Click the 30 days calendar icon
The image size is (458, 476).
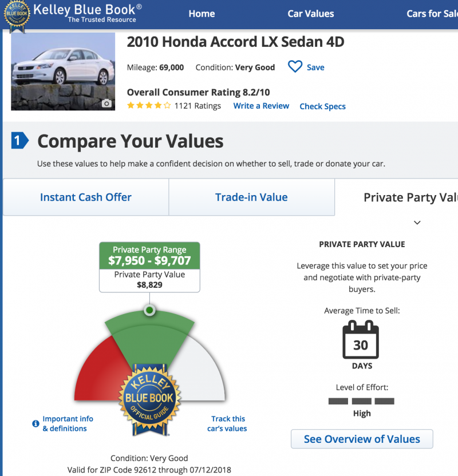pos(361,340)
